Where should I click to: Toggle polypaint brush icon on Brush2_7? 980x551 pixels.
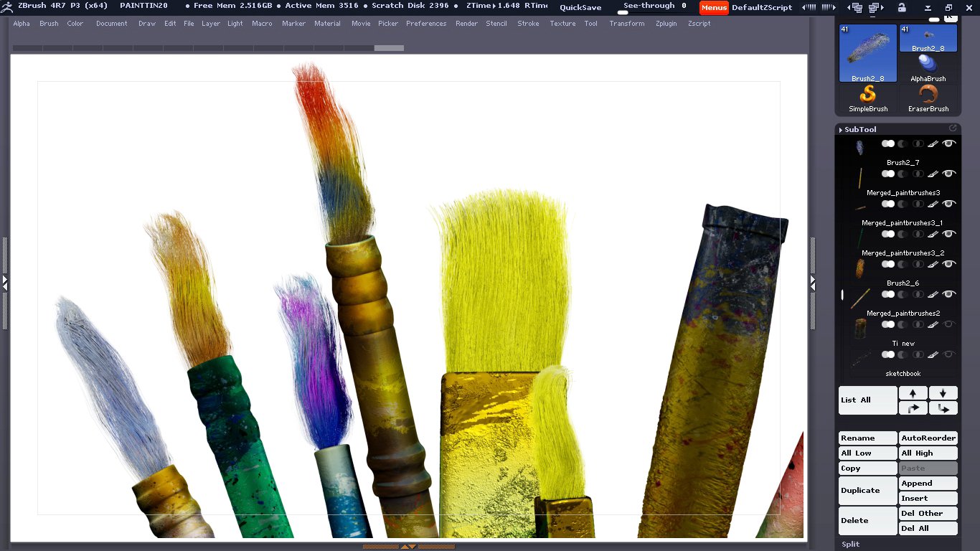click(933, 144)
